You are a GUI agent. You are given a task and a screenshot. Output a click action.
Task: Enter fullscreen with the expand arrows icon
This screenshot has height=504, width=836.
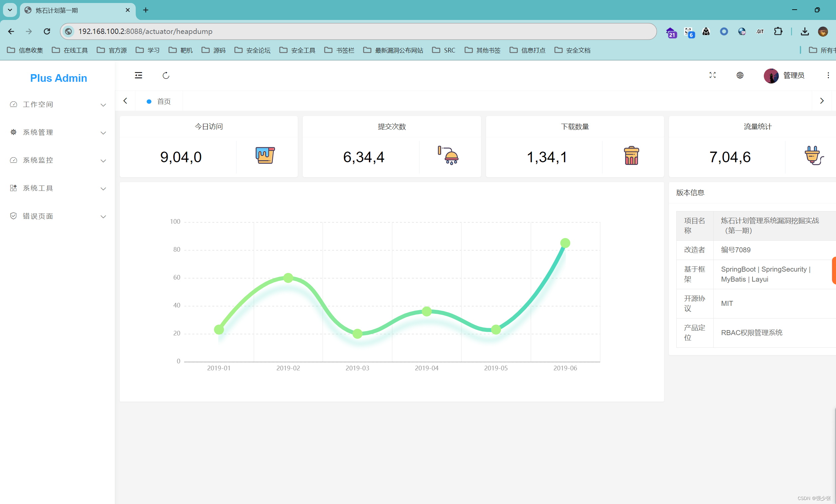713,75
